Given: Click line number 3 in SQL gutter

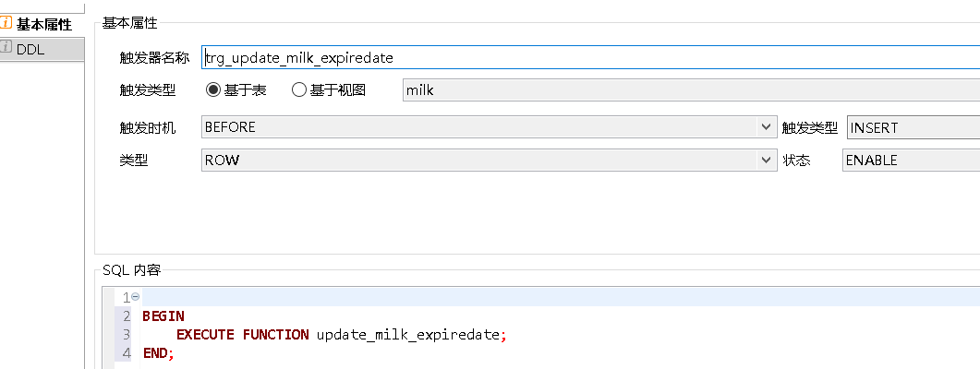Looking at the screenshot, I should (x=127, y=334).
